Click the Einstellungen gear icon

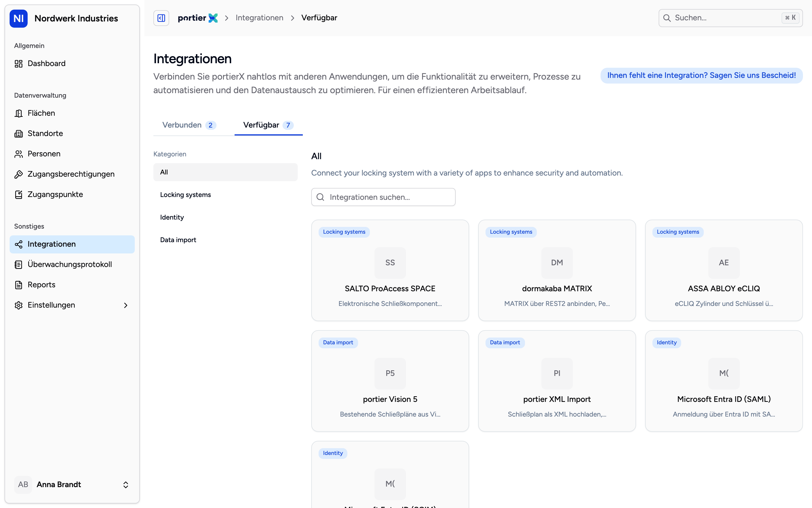18,305
